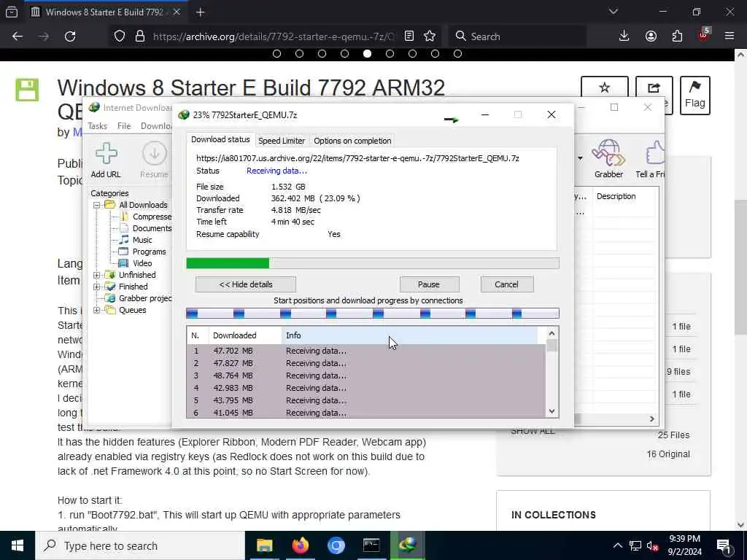Cancel the download
This screenshot has width=747, height=560.
click(x=506, y=285)
